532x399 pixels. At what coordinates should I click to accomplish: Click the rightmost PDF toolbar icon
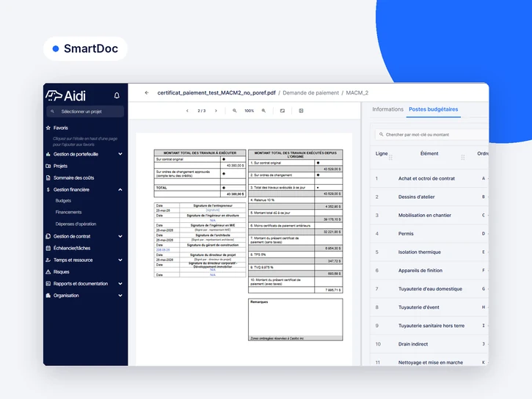click(301, 111)
